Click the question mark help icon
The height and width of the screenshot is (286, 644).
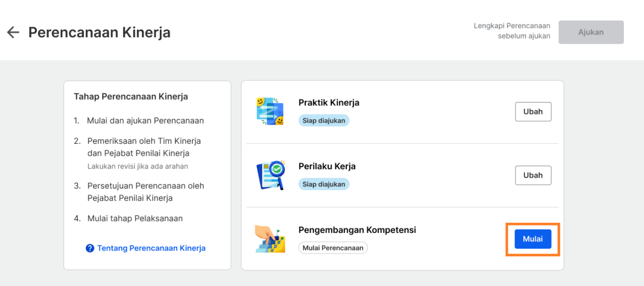coord(90,248)
